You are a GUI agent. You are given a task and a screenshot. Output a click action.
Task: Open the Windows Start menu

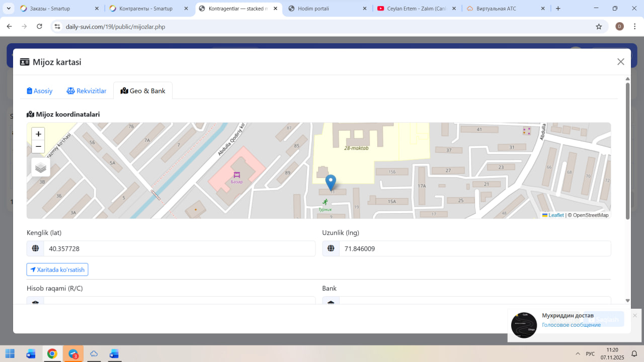click(10, 354)
